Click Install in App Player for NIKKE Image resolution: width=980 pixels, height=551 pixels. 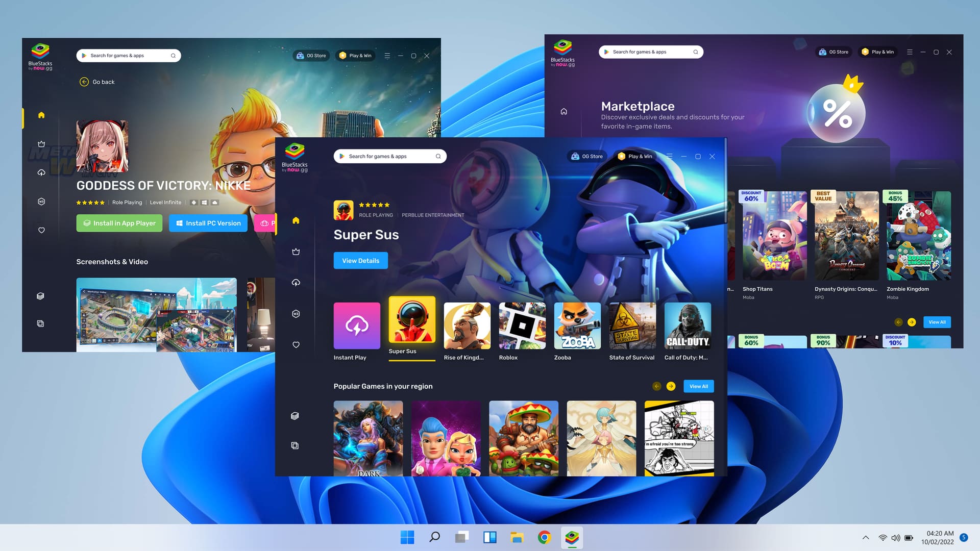pyautogui.click(x=119, y=223)
